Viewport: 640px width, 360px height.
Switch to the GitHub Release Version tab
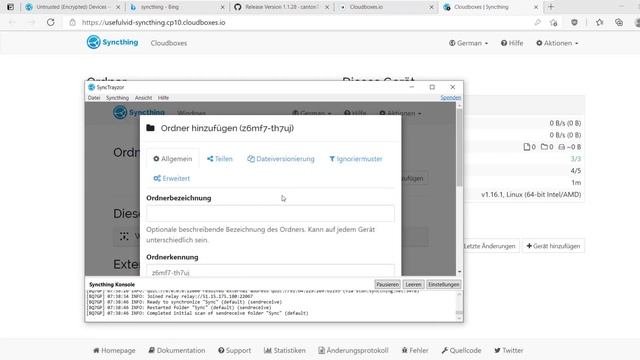282,7
